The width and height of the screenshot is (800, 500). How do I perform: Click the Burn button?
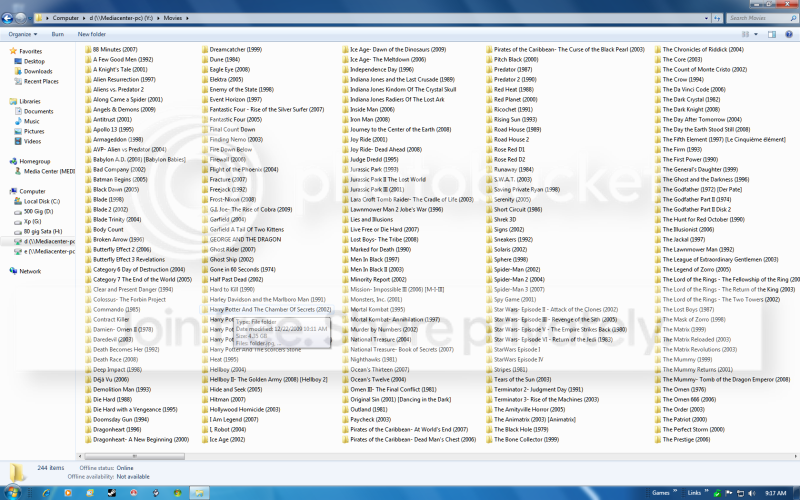click(x=58, y=34)
